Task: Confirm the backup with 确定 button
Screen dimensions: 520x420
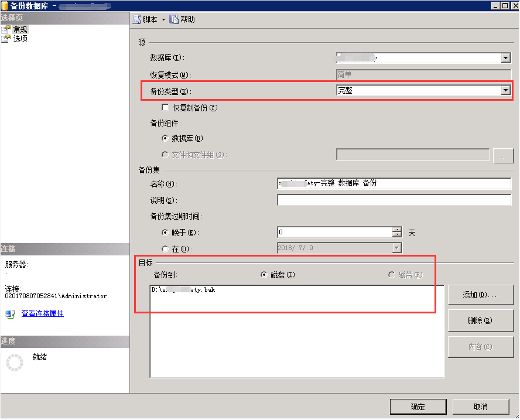Action: click(x=418, y=407)
